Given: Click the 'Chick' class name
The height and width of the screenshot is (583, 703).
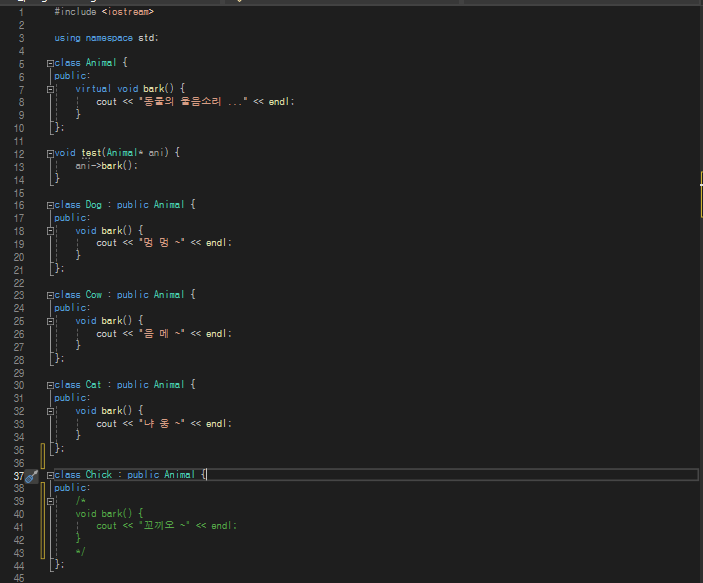Looking at the screenshot, I should pyautogui.click(x=99, y=474).
